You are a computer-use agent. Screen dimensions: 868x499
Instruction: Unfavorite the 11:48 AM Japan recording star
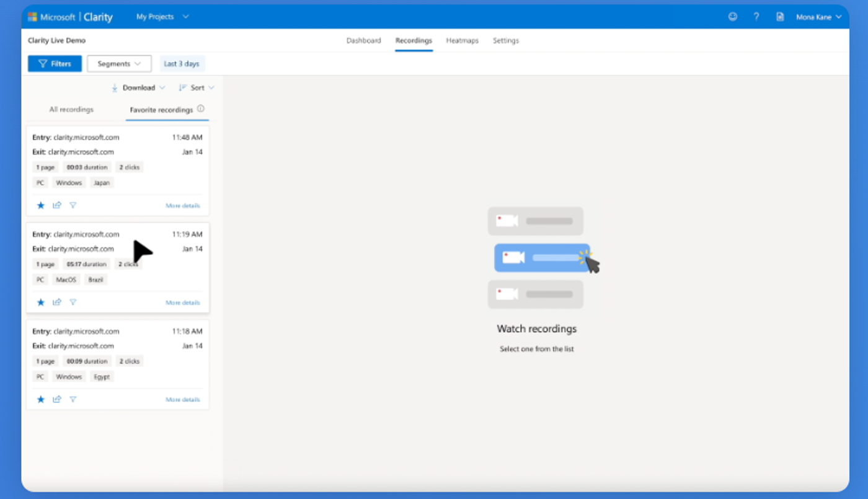[41, 205]
